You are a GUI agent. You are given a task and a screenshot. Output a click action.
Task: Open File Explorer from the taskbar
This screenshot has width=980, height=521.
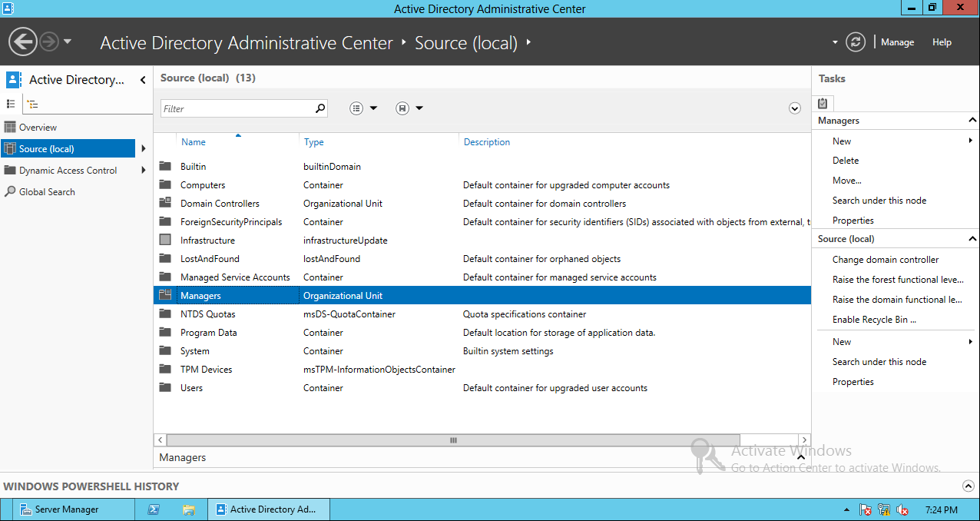tap(187, 509)
